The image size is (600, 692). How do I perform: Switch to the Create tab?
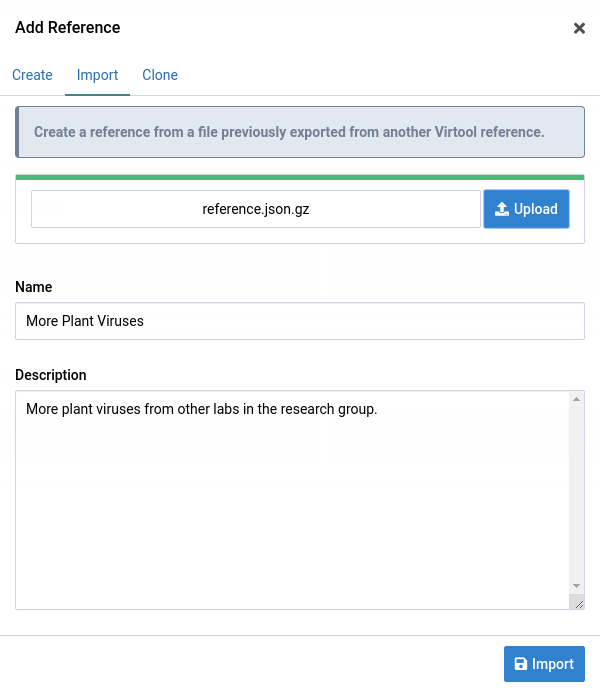coord(32,75)
